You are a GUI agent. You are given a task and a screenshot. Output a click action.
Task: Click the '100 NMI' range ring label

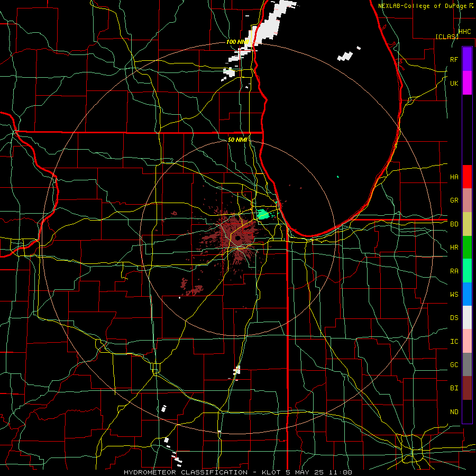coord(237,42)
